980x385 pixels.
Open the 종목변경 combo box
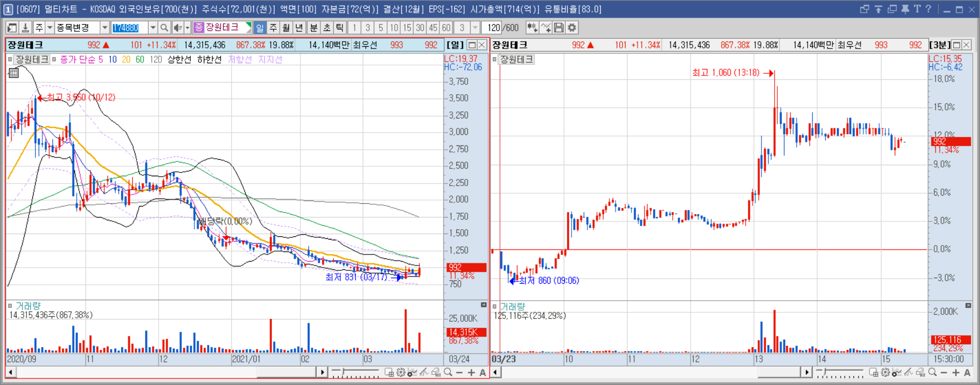click(81, 28)
